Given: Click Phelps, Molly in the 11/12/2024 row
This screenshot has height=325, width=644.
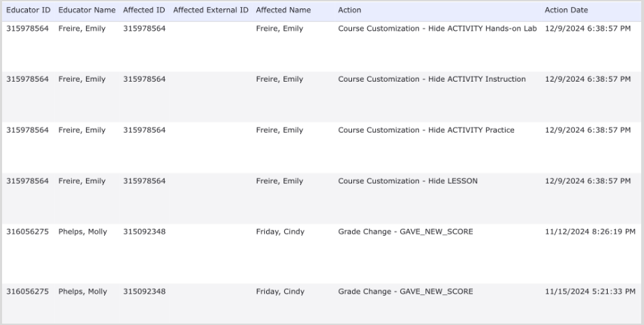Looking at the screenshot, I should tap(82, 232).
